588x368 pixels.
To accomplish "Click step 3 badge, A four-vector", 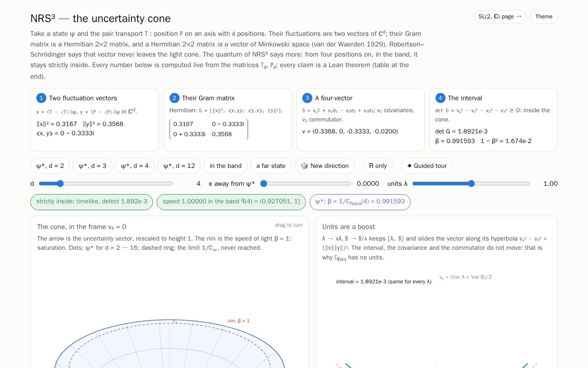I will pos(307,98).
